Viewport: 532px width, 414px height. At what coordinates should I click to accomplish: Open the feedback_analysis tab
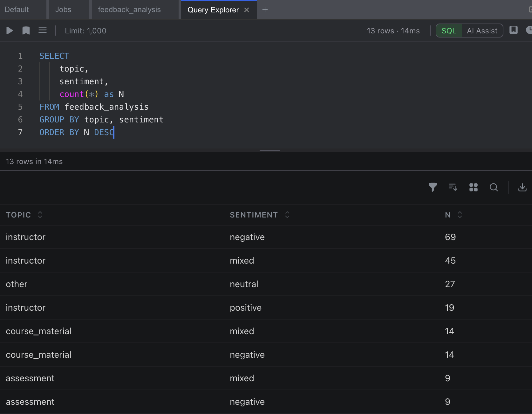click(x=129, y=10)
